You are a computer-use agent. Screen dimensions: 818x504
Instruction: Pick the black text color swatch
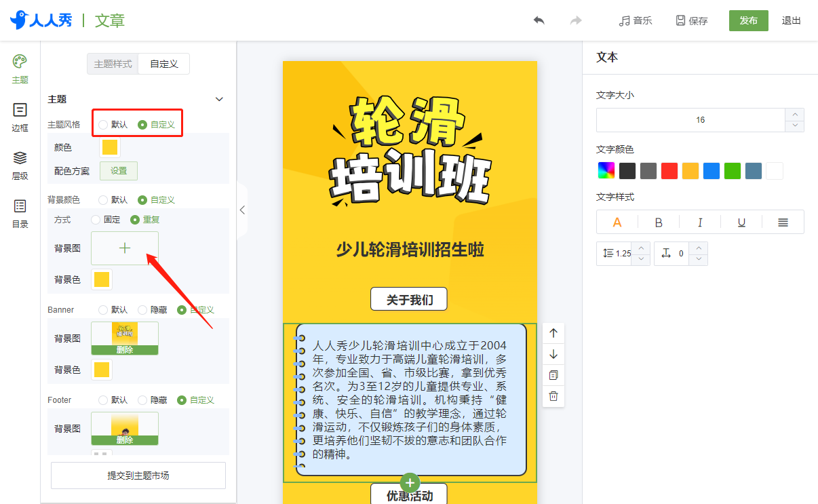[627, 171]
